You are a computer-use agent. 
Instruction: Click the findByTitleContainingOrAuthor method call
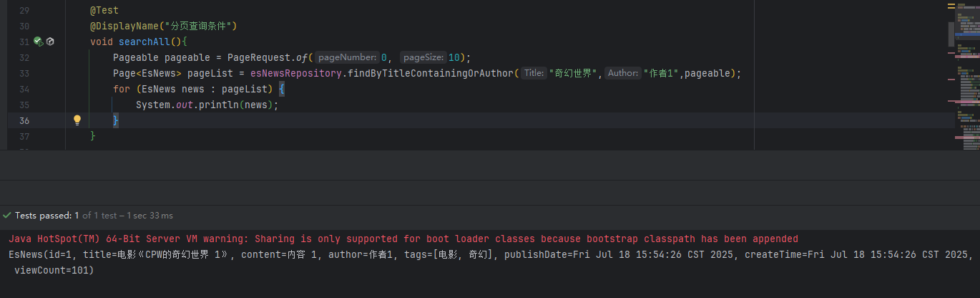click(x=431, y=74)
